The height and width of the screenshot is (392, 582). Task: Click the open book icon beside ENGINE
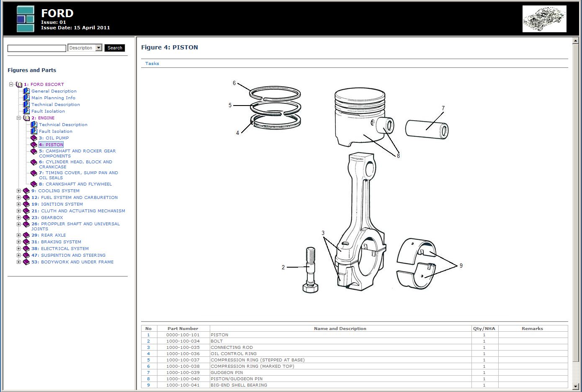point(26,118)
